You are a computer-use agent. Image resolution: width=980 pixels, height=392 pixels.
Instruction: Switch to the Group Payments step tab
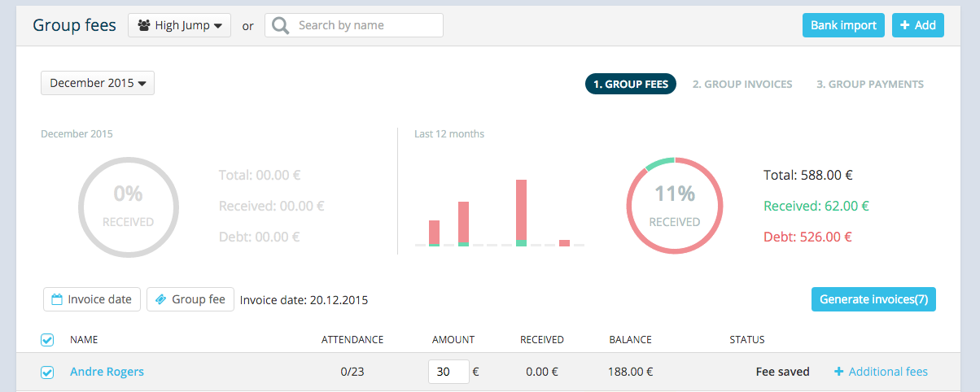point(870,84)
